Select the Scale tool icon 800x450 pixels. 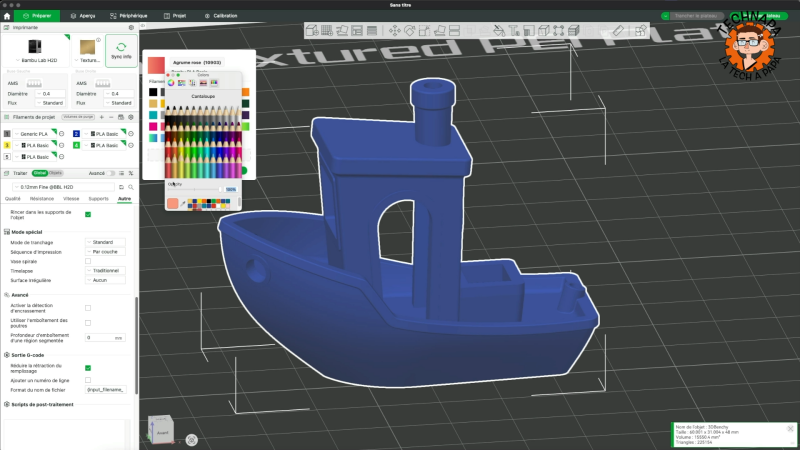424,31
